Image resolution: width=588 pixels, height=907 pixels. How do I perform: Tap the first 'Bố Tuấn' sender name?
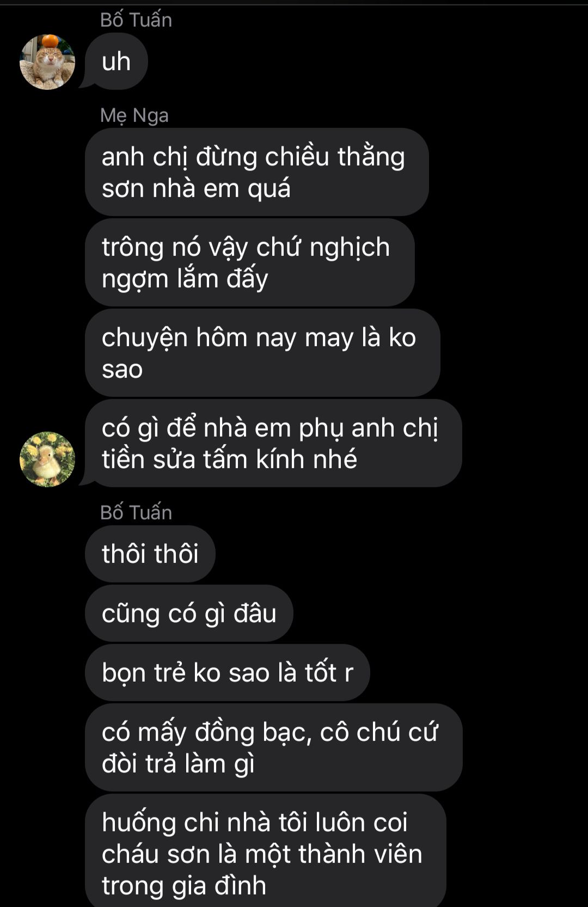pos(136,20)
